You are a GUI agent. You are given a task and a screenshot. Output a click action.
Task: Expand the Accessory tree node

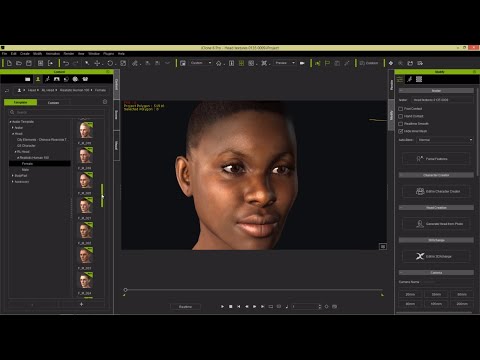(x=13, y=182)
